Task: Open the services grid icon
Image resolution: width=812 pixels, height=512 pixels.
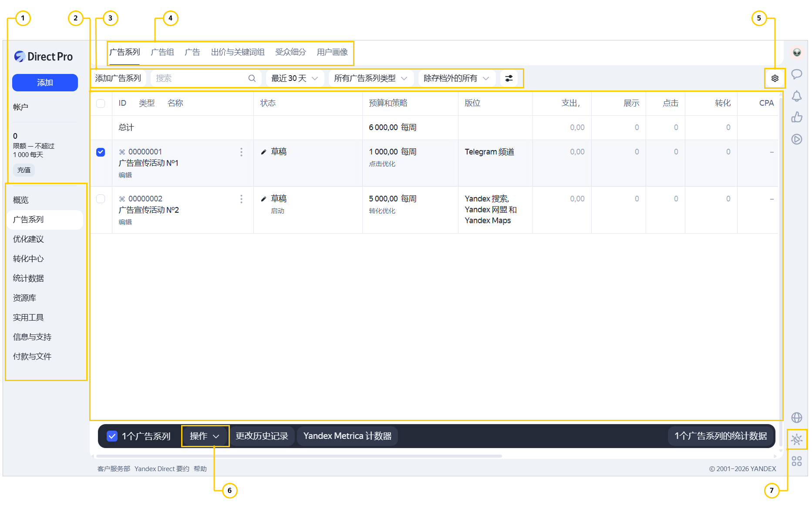Action: point(797,461)
